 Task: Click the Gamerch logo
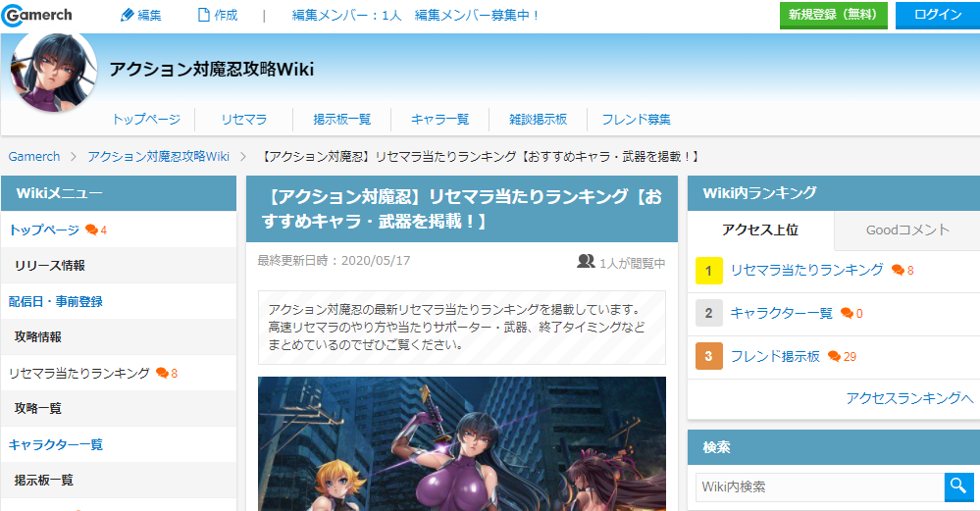click(x=37, y=15)
